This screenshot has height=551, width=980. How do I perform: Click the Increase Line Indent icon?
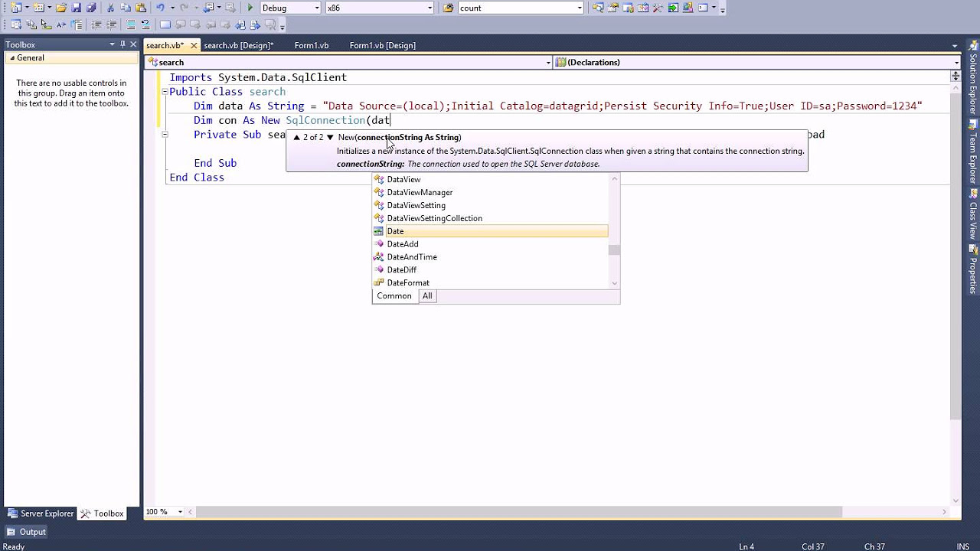111,24
